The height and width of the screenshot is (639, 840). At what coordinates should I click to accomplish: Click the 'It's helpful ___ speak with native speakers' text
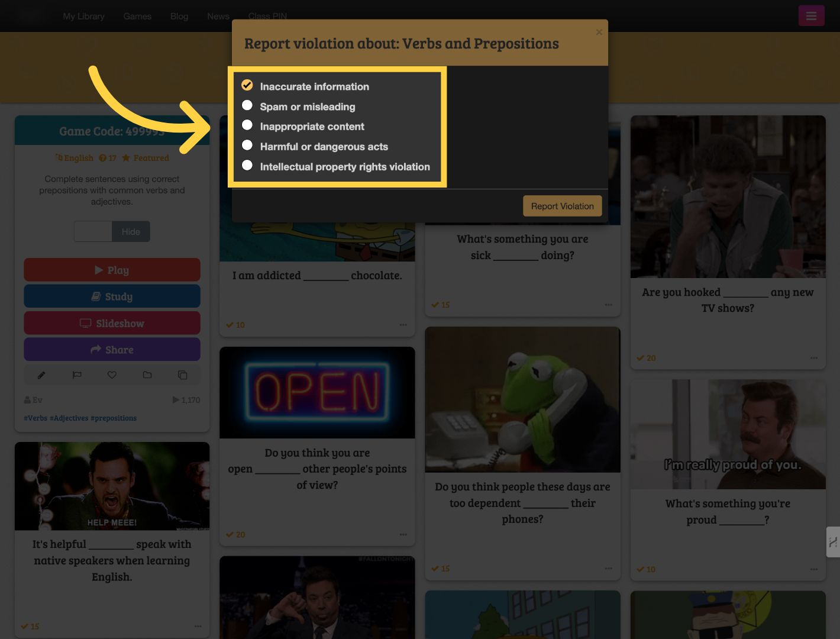pos(112,560)
